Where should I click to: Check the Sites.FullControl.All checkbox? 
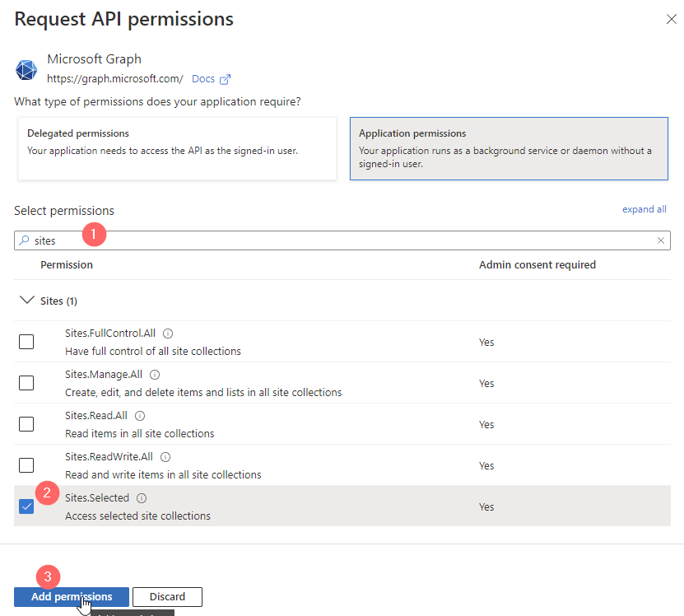pos(26,342)
